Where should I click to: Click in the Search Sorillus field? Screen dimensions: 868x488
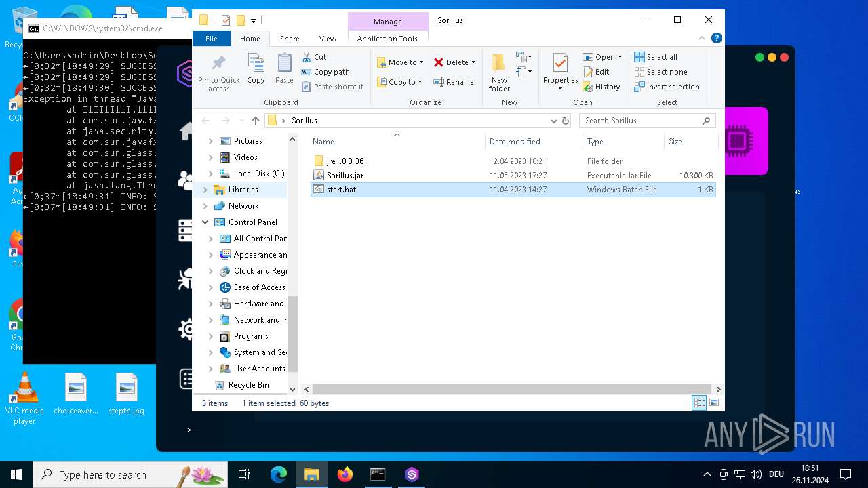click(x=647, y=121)
